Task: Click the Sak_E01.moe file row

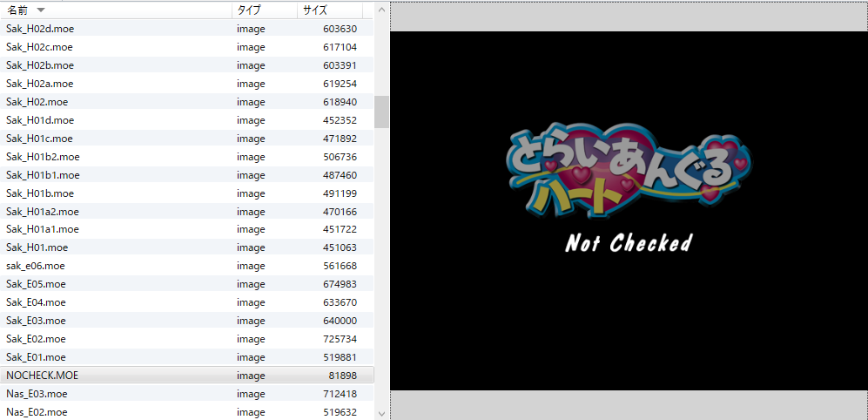Action: pyautogui.click(x=36, y=357)
